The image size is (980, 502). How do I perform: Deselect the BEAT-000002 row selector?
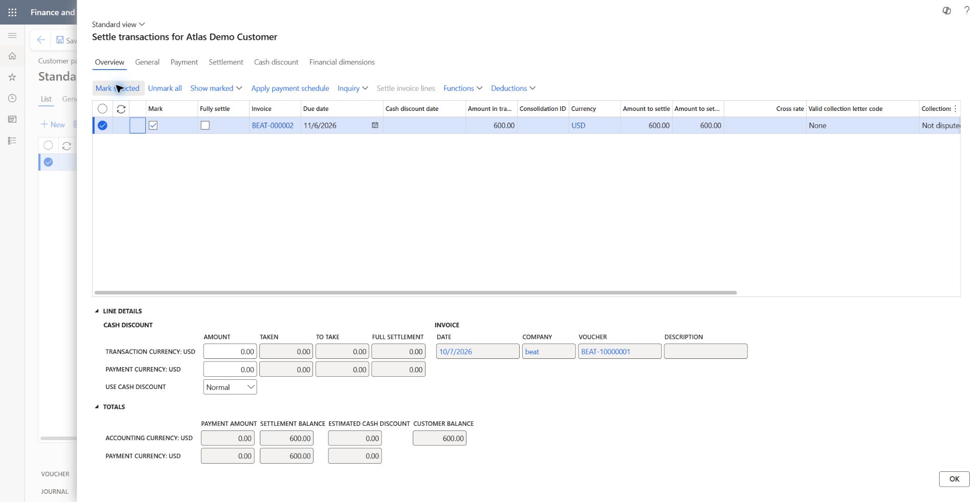102,125
